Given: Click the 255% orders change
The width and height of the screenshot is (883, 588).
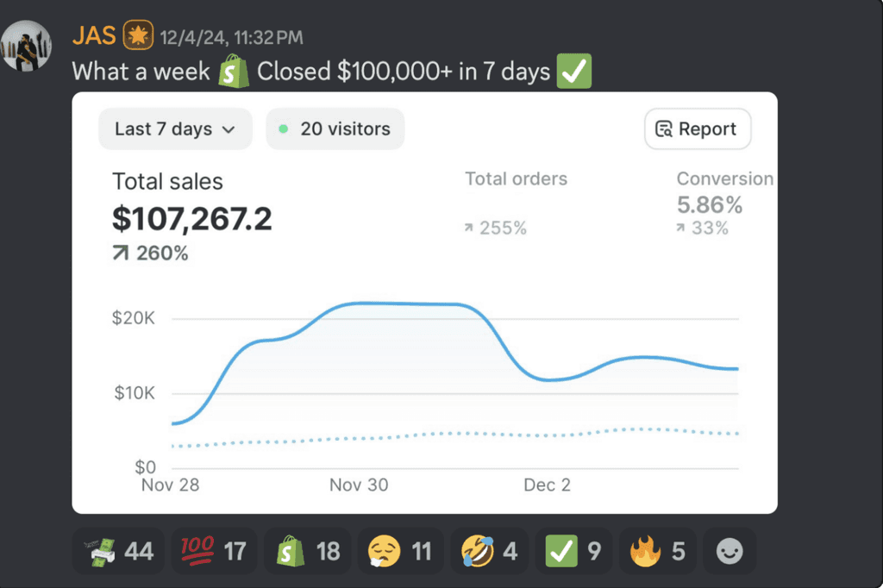Looking at the screenshot, I should tap(496, 228).
